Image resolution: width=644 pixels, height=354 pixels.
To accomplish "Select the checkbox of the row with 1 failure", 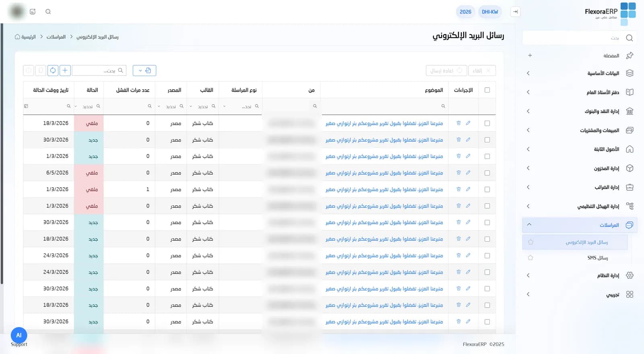I will (487, 189).
